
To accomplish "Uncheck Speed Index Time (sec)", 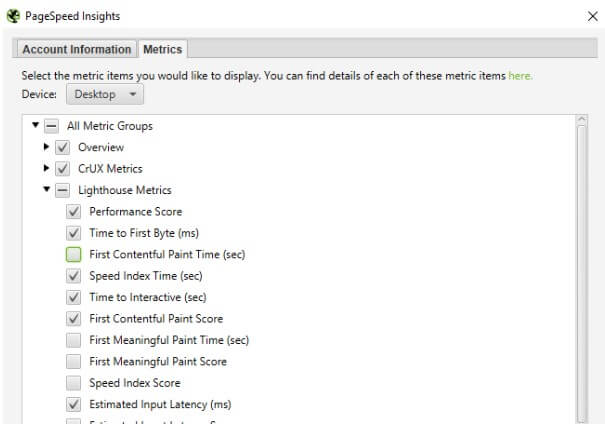I will point(74,276).
